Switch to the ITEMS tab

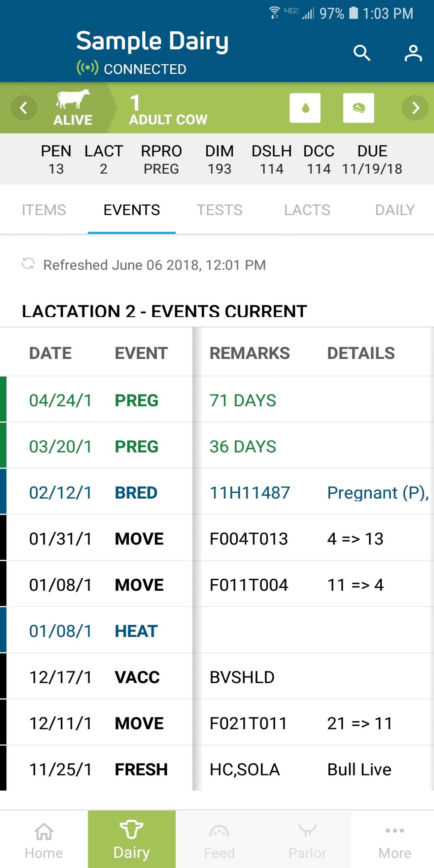44,210
